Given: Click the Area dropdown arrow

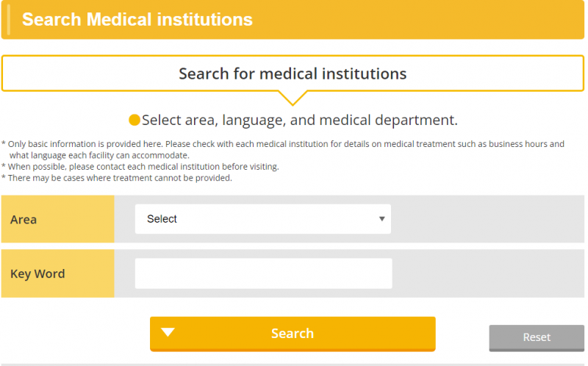Looking at the screenshot, I should [381, 219].
